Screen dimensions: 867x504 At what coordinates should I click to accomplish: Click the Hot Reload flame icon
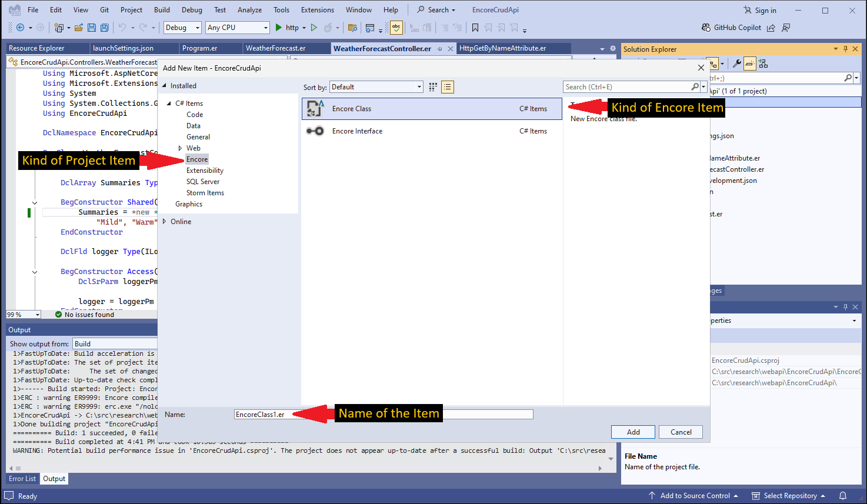click(328, 28)
